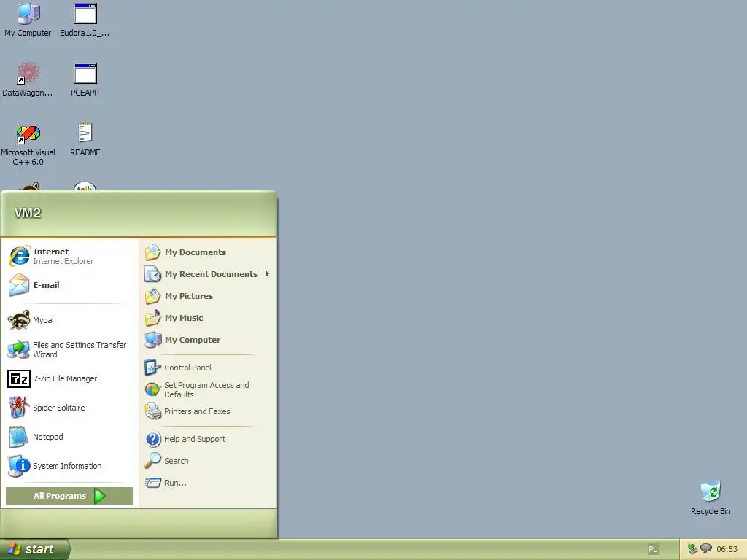Click Set Program Access and Defaults icon
This screenshot has height=560, width=747.
153,389
